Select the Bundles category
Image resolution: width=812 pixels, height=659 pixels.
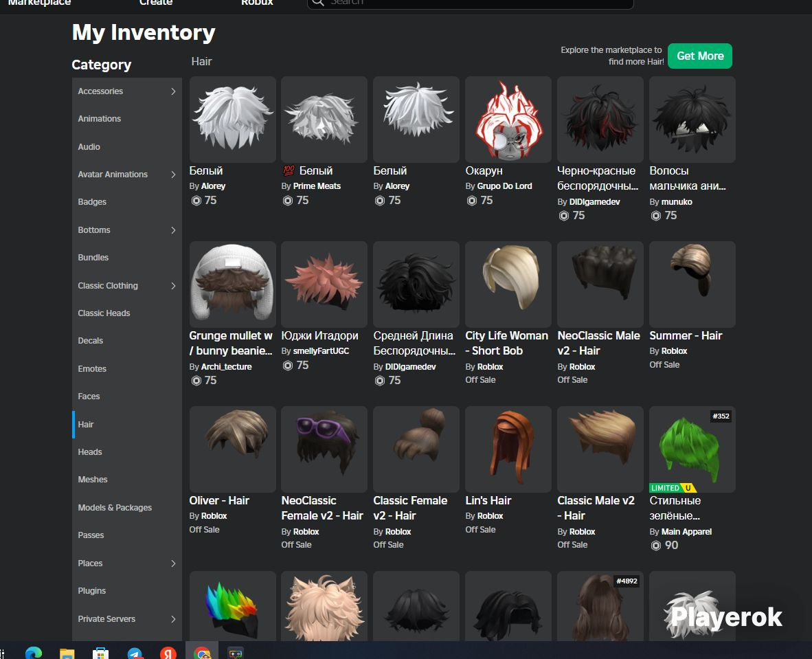pyautogui.click(x=93, y=258)
